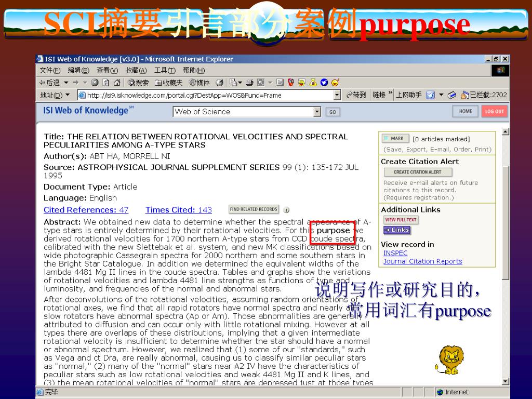Click the yellow smiley face toolbar icon
This screenshot has width=532, height=399.
coord(302,83)
